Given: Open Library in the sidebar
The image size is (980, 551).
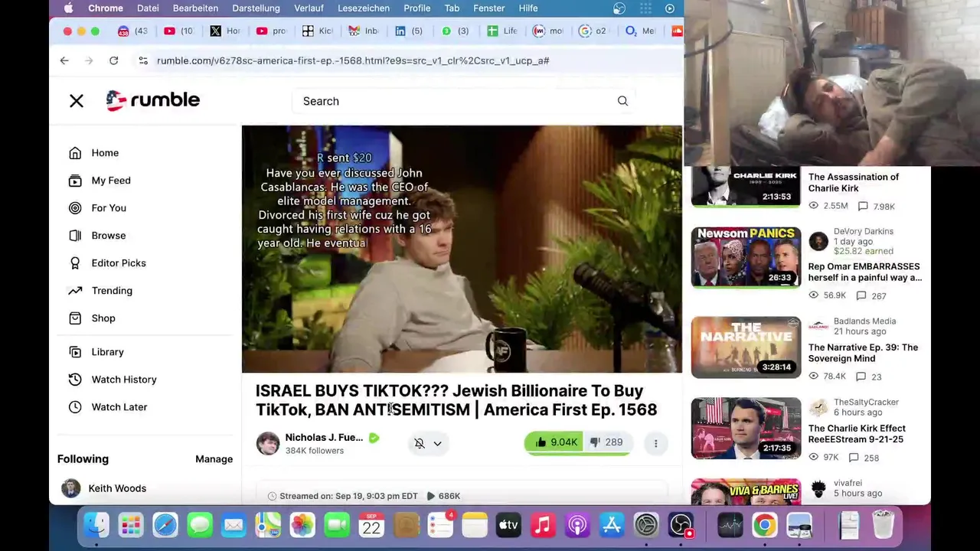Looking at the screenshot, I should tap(107, 352).
